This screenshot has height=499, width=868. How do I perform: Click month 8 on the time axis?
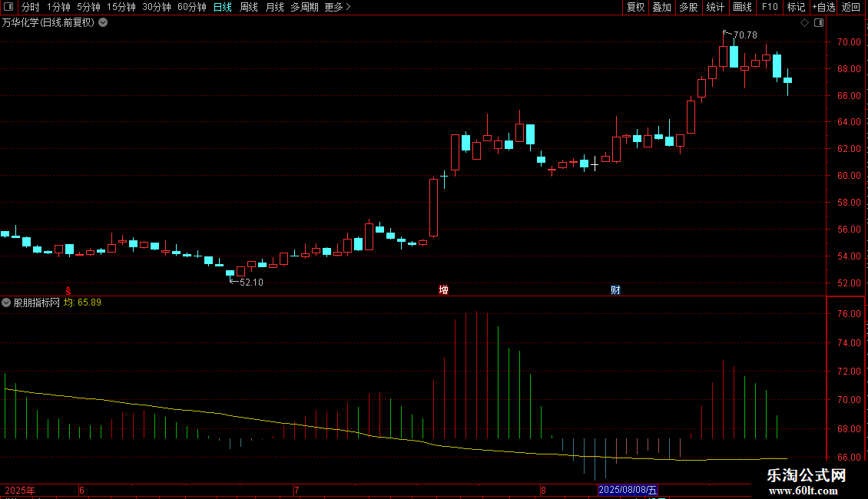543,490
